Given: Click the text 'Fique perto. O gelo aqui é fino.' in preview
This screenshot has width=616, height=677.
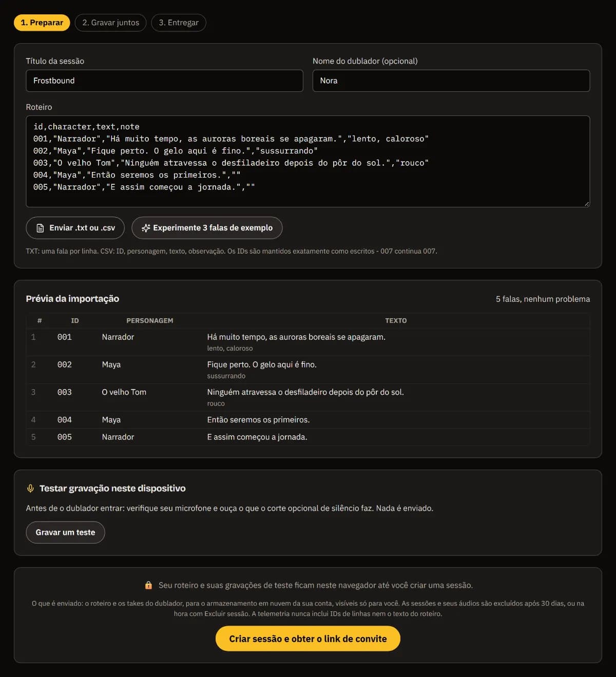Looking at the screenshot, I should click(262, 364).
